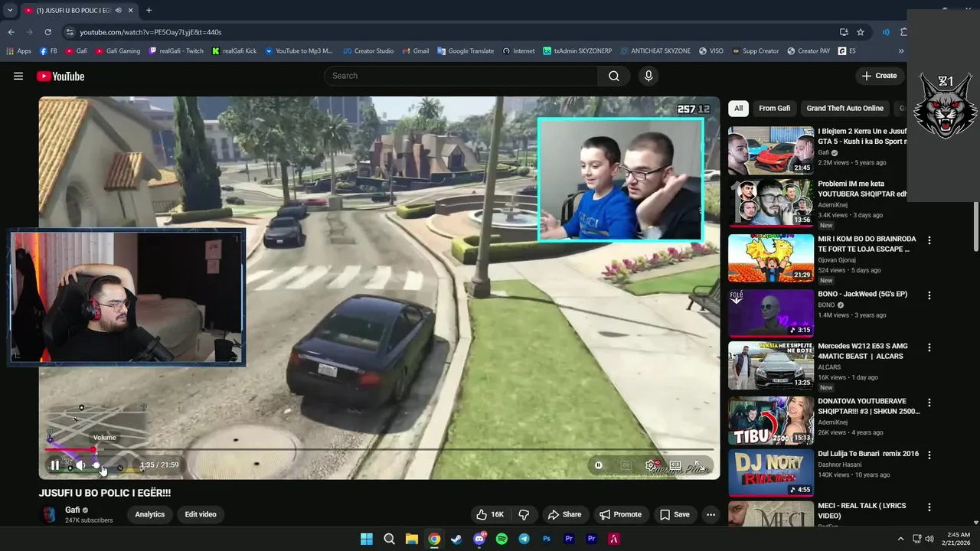Screen dimensions: 980x551
Task: Click the Share button
Action: click(564, 514)
